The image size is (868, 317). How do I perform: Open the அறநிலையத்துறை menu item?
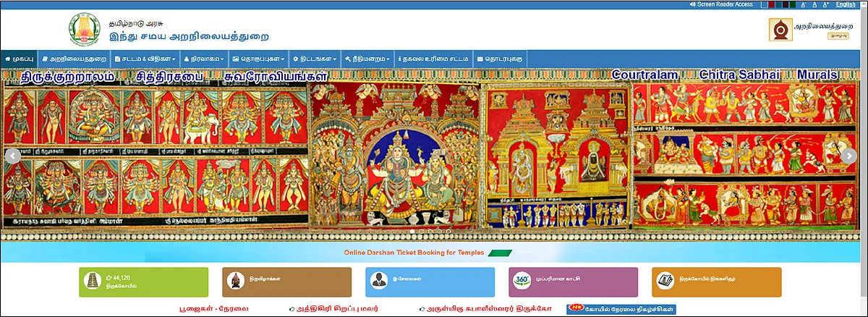pos(75,58)
